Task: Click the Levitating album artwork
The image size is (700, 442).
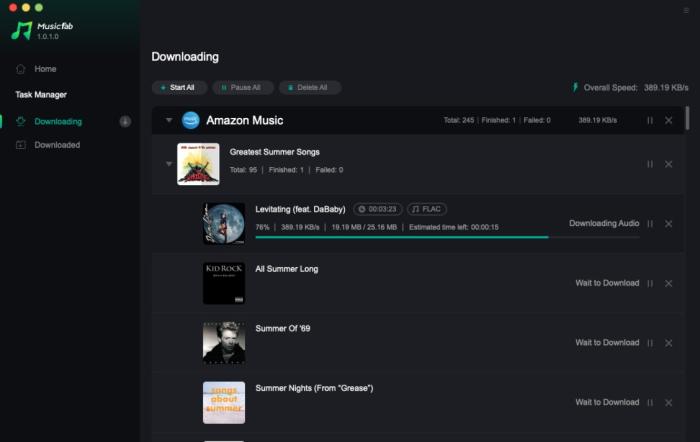Action: click(224, 223)
